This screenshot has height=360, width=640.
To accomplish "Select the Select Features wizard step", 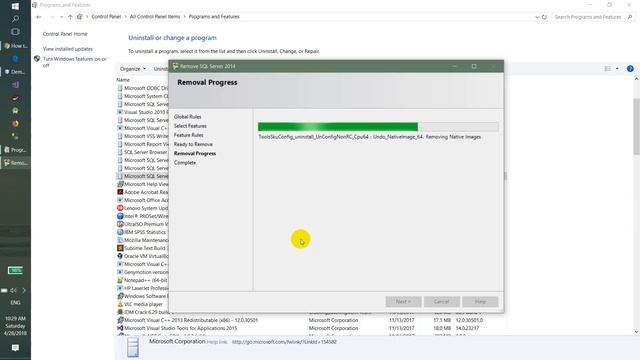I will coord(190,126).
